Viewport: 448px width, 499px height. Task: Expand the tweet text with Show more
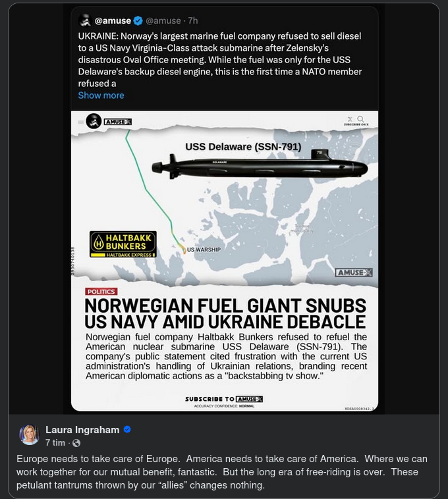[101, 95]
